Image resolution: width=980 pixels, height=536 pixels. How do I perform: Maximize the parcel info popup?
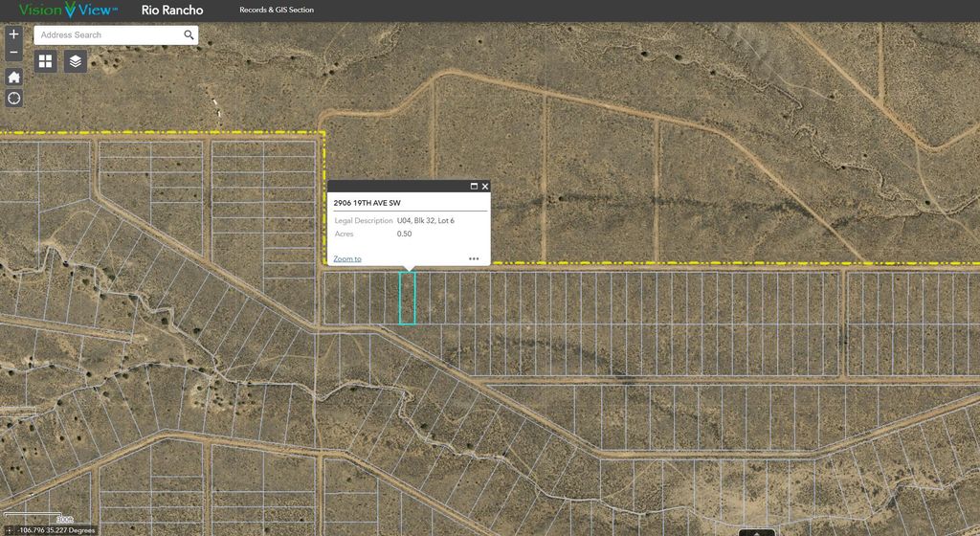474,186
